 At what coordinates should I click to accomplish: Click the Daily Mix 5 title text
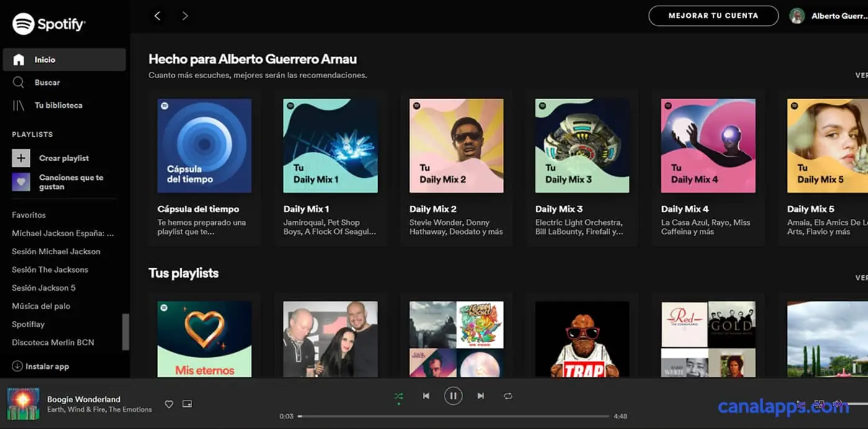(x=811, y=209)
